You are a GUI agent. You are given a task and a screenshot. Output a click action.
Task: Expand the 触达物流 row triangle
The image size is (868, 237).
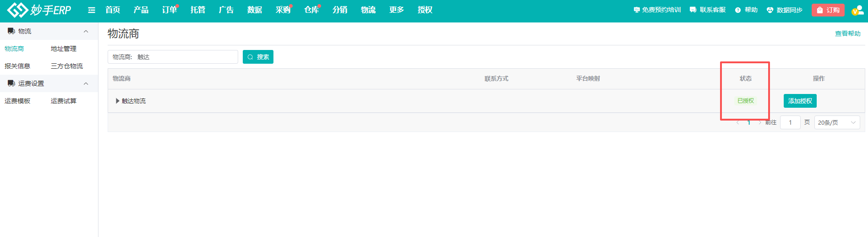tap(118, 101)
